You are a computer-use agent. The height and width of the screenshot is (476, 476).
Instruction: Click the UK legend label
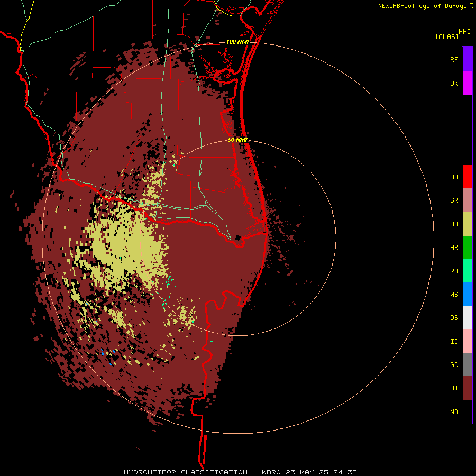[x=454, y=83]
